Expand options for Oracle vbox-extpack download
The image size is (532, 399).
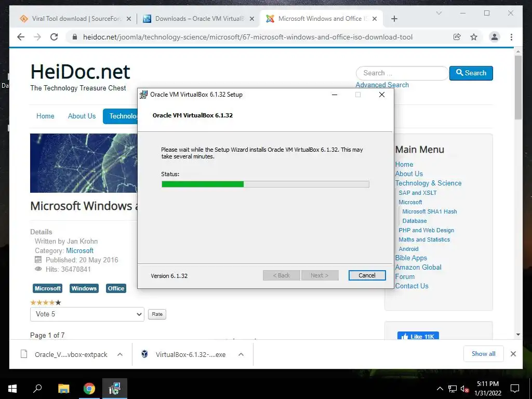[120, 354]
